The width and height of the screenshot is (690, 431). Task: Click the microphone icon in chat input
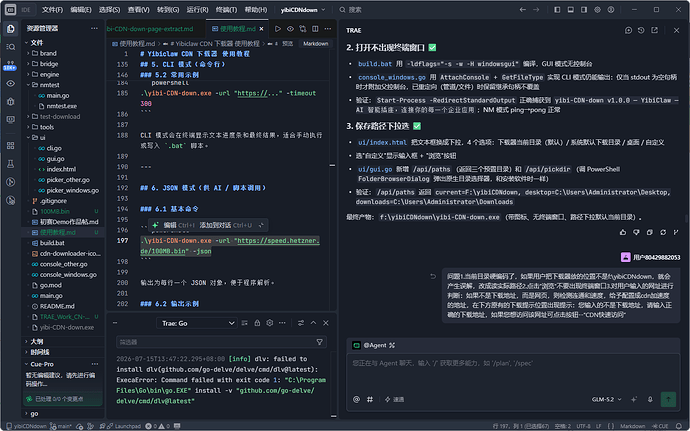[650, 399]
